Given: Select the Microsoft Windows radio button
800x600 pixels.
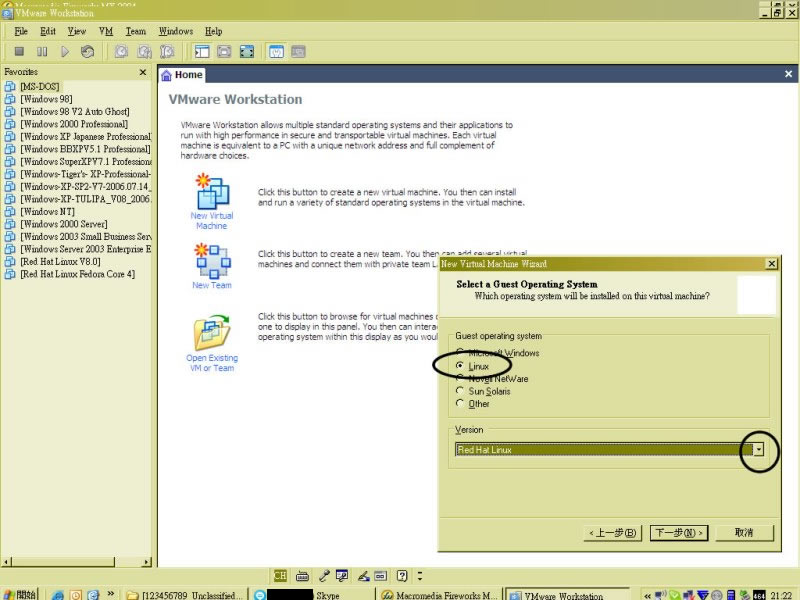Looking at the screenshot, I should click(x=460, y=352).
